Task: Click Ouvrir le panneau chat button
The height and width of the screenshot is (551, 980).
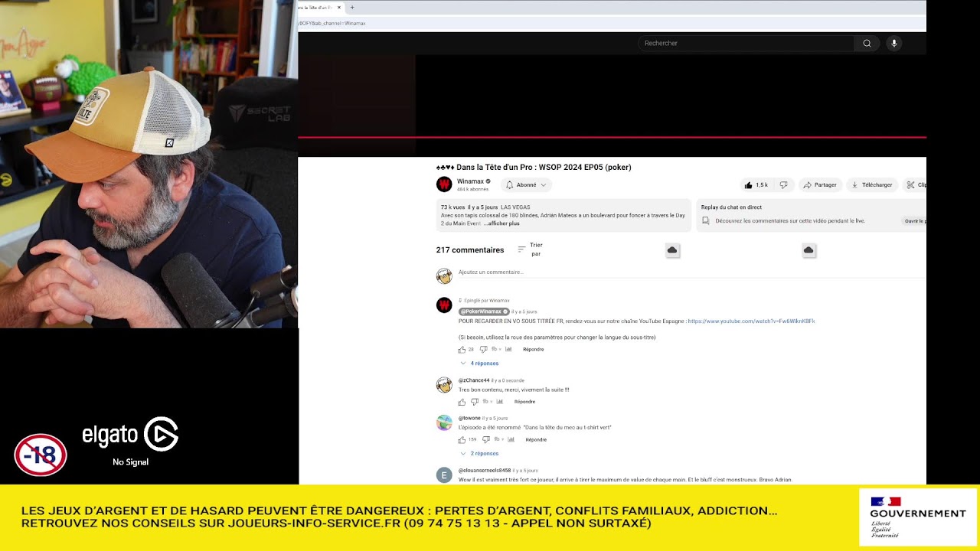Action: pyautogui.click(x=914, y=221)
